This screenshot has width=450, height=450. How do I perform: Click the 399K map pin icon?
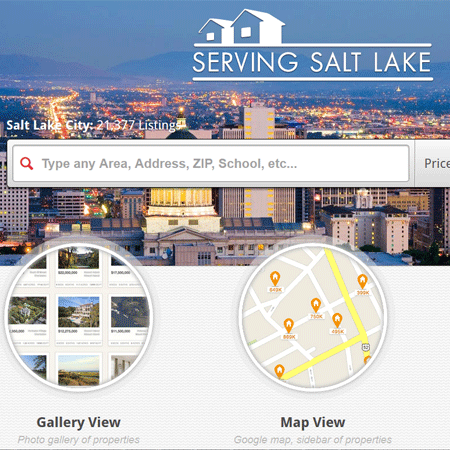coord(362,281)
